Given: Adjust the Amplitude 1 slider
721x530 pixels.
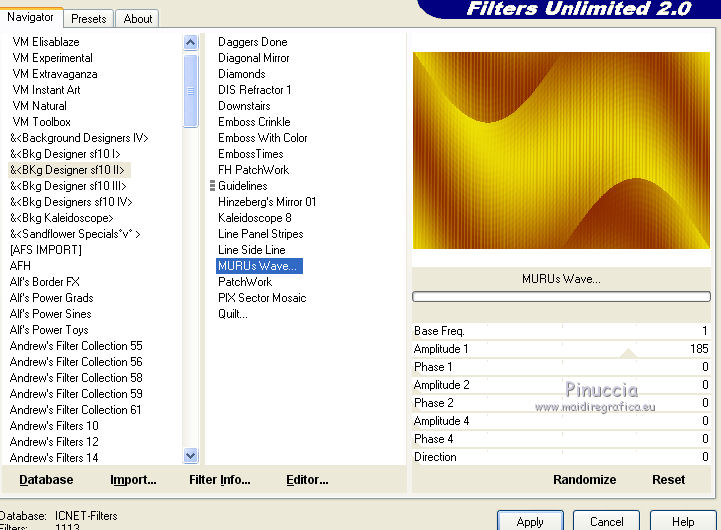Looking at the screenshot, I should coord(561,349).
